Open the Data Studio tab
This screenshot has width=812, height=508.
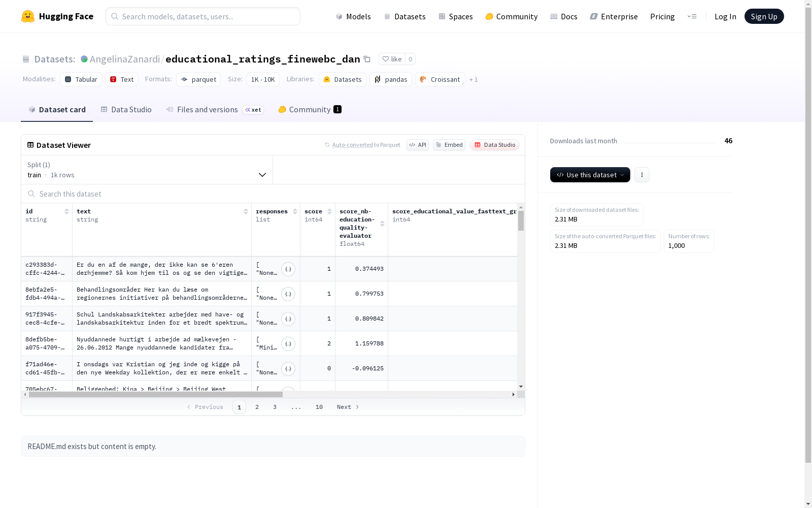(126, 110)
